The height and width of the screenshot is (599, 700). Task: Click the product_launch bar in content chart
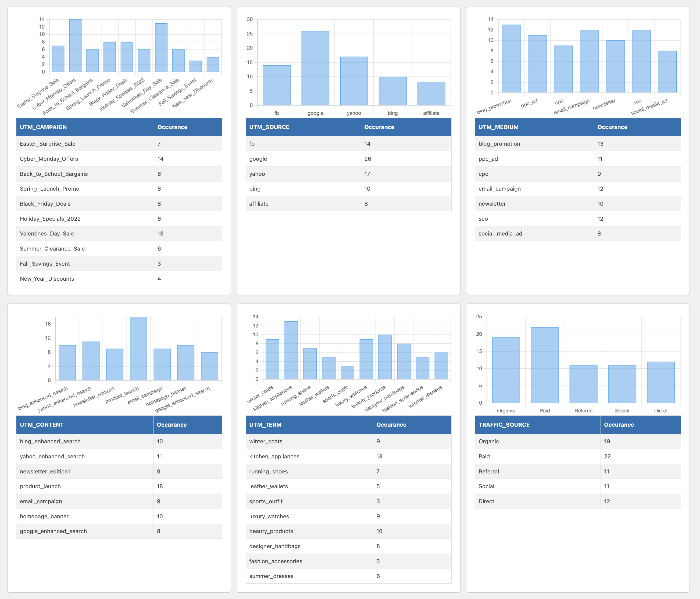point(138,349)
